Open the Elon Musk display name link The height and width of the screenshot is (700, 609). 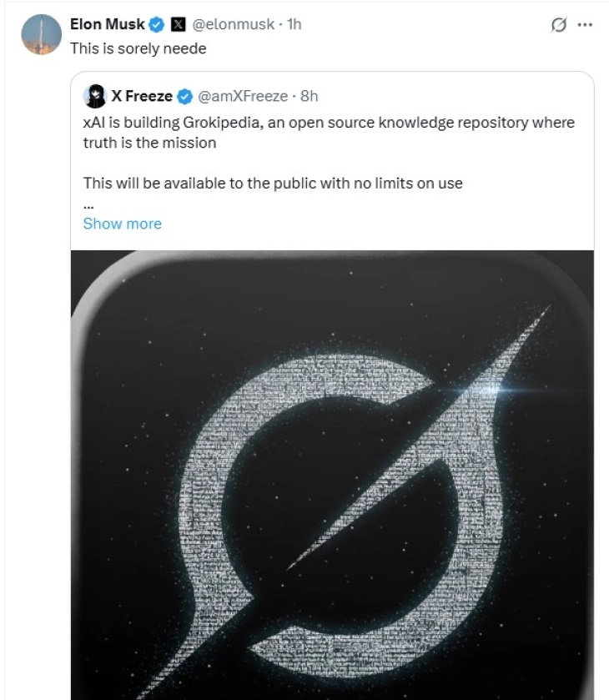pos(108,25)
